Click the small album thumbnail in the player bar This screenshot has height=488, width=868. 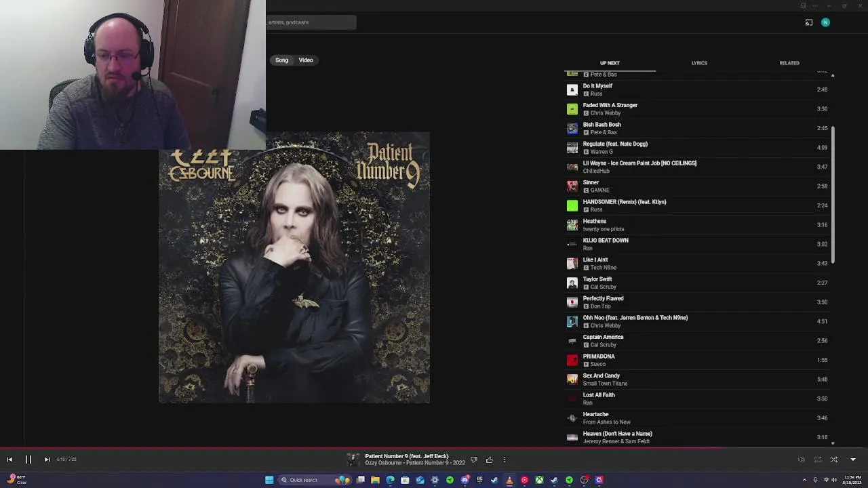click(353, 459)
